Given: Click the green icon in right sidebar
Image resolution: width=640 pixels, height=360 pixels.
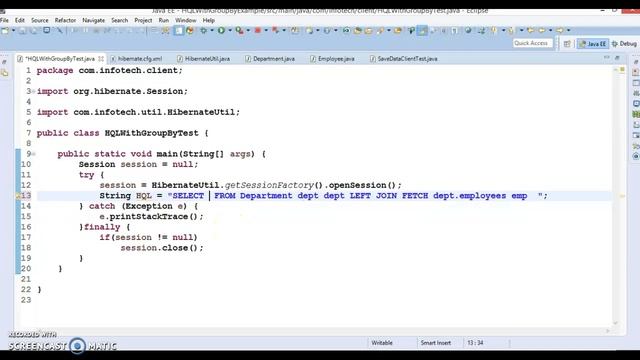Looking at the screenshot, I should click(x=636, y=114).
